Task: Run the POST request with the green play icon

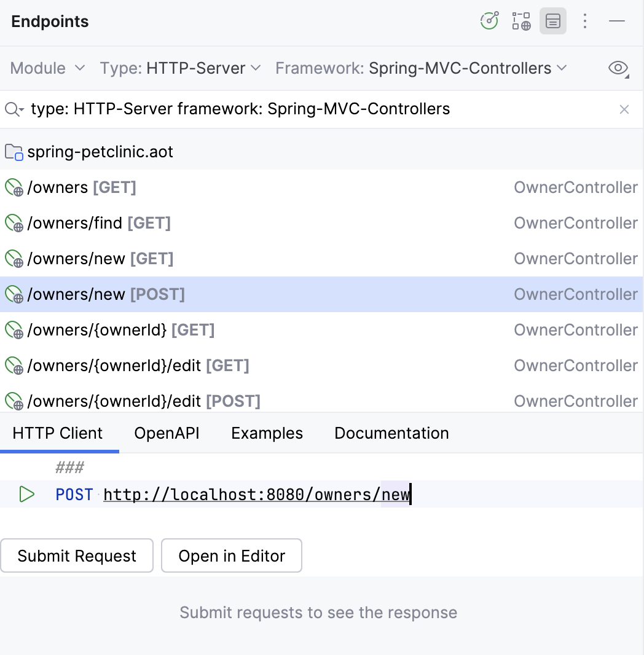Action: (26, 494)
